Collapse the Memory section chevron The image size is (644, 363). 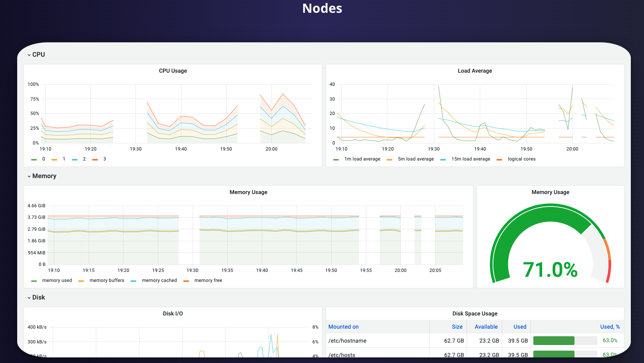[29, 177]
